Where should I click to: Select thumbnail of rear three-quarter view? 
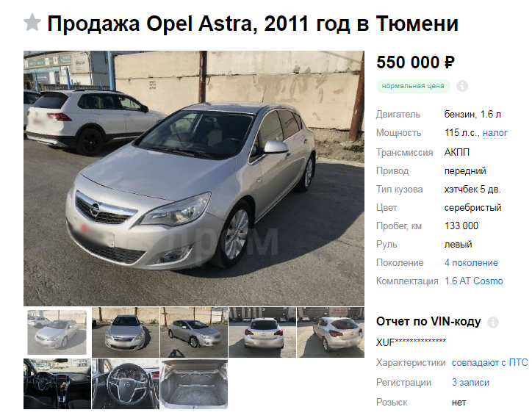pyautogui.click(x=331, y=332)
